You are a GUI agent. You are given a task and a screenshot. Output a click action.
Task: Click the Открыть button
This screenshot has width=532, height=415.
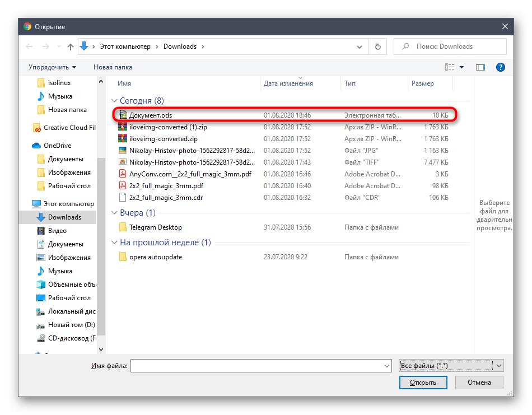tap(423, 383)
